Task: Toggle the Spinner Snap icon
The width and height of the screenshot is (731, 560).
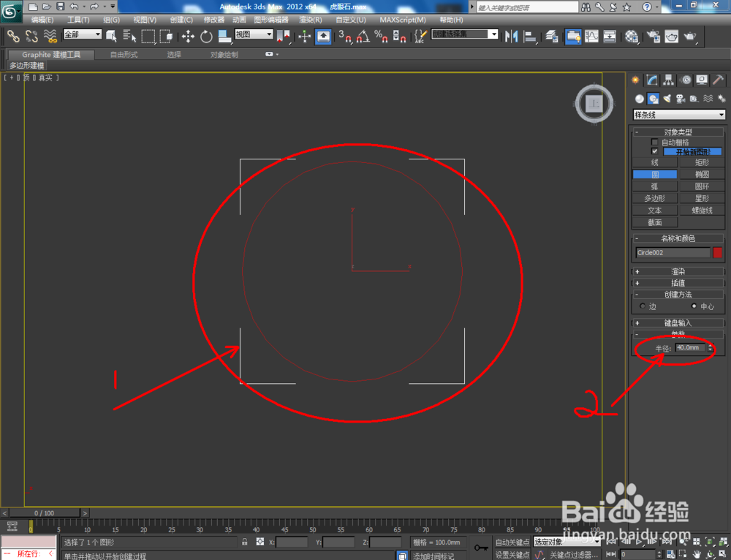Action: (399, 36)
